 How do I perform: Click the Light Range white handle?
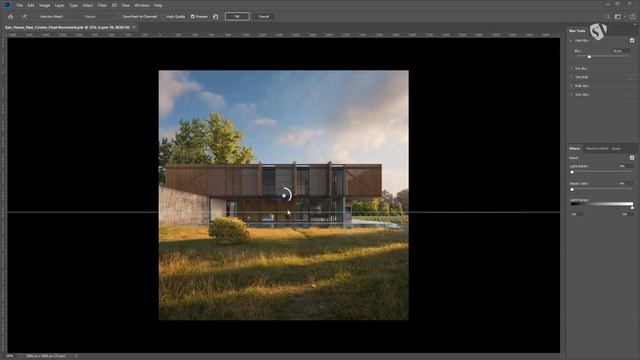(x=632, y=208)
